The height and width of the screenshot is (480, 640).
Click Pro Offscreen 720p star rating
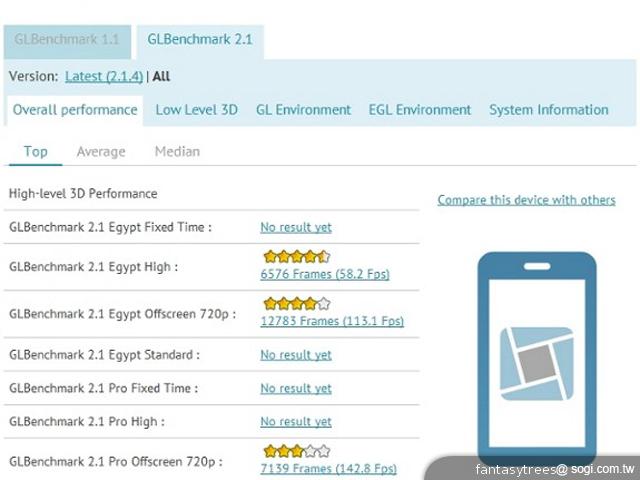[x=296, y=451]
